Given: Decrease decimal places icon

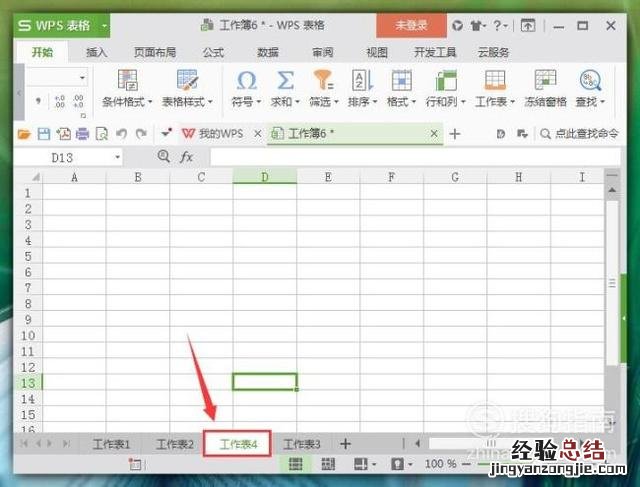Looking at the screenshot, I should tap(78, 101).
